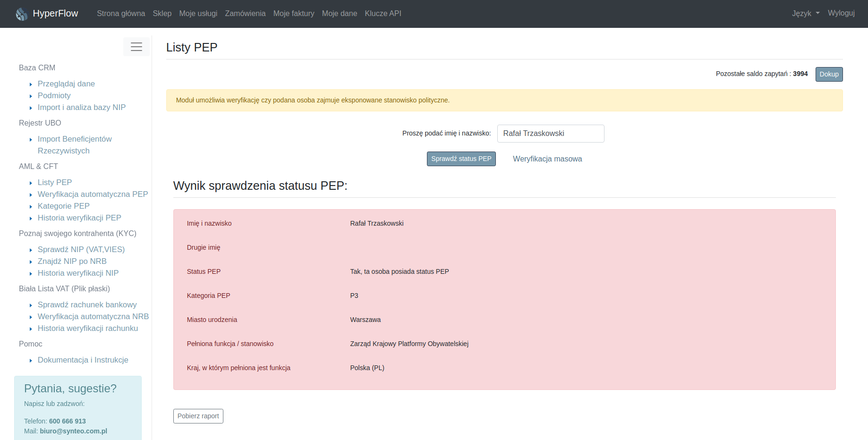
Task: Toggle the sidebar hamburger menu icon
Action: point(136,47)
